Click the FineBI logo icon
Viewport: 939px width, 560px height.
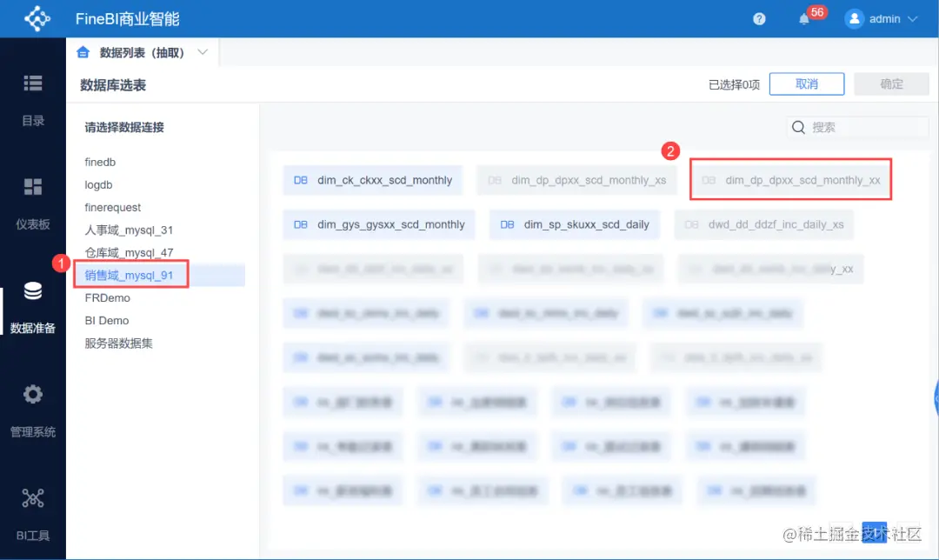point(37,18)
